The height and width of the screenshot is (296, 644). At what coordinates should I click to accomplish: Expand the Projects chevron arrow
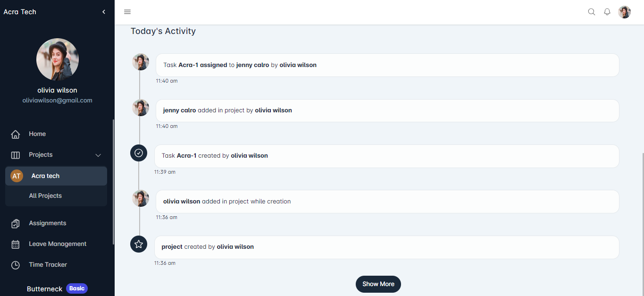(98, 155)
